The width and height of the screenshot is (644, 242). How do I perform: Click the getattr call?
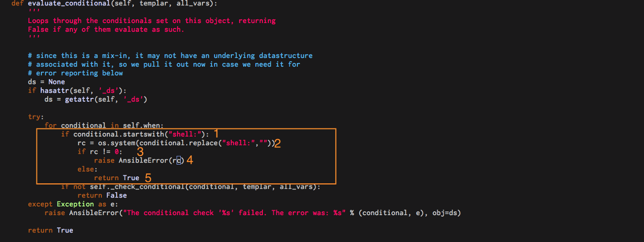79,99
